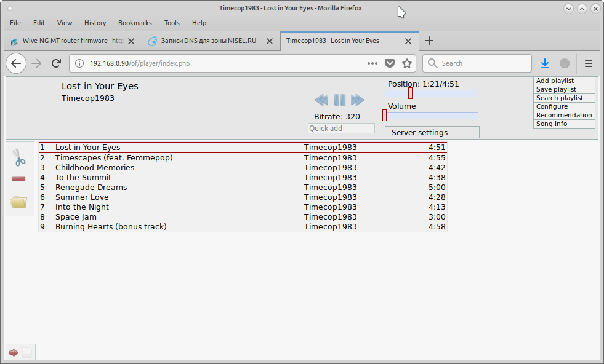
Task: Show site information via the info icon
Action: pyautogui.click(x=79, y=63)
